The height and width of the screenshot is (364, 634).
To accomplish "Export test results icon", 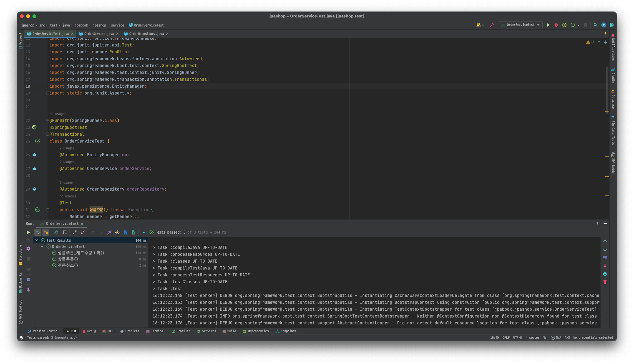I will (x=134, y=232).
